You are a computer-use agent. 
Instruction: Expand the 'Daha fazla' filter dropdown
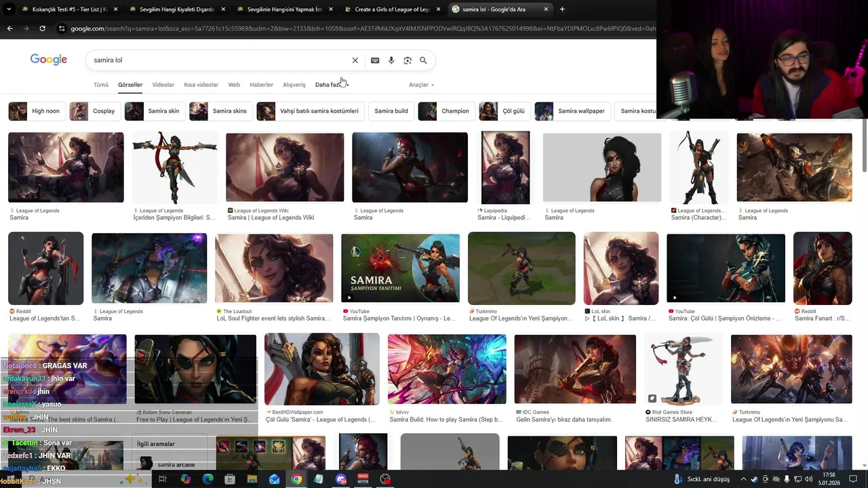[332, 85]
